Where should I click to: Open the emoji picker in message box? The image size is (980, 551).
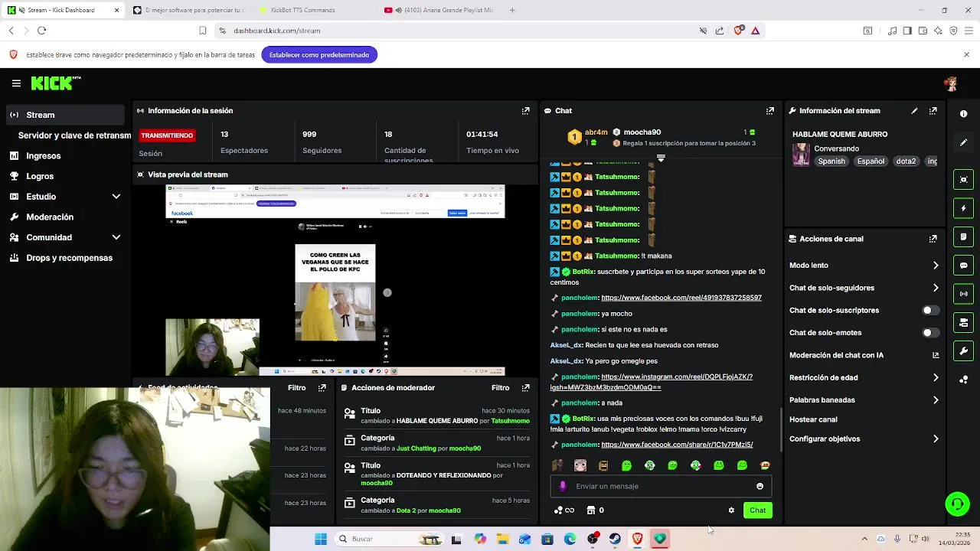(759, 486)
